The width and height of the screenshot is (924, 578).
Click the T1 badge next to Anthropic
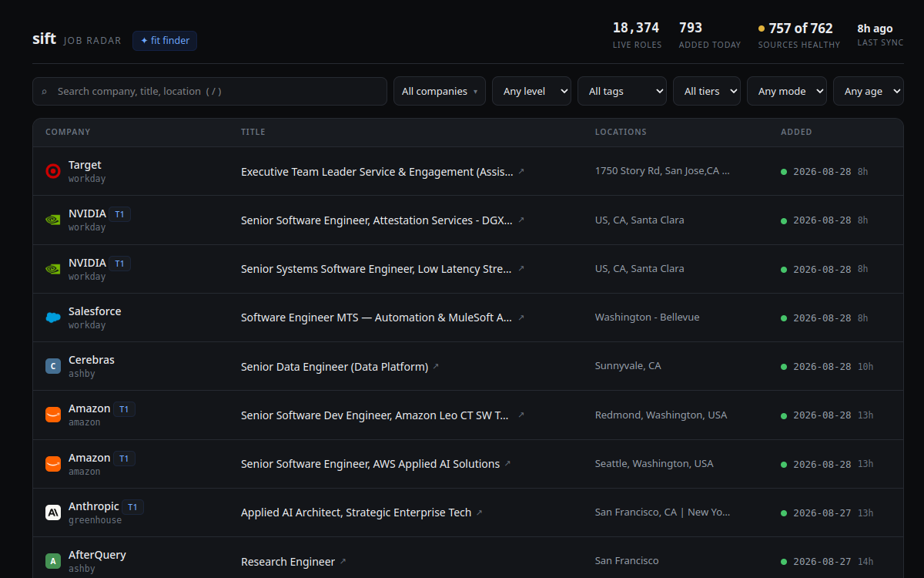[x=132, y=507]
